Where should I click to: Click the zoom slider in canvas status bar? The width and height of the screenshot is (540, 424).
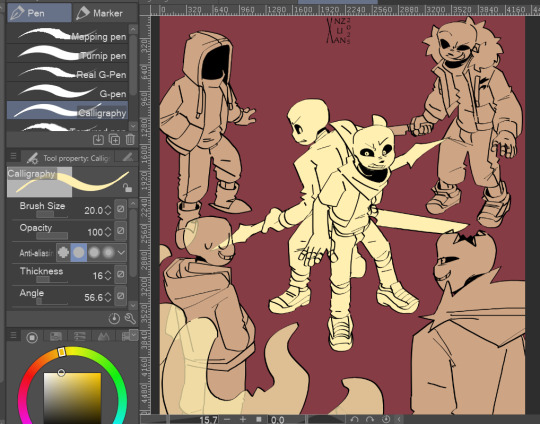click(169, 419)
